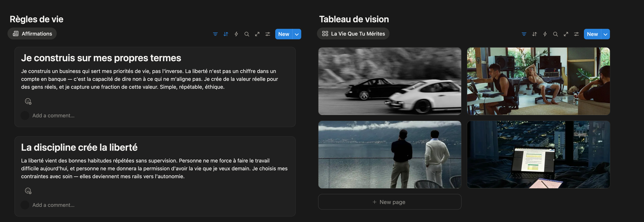Search the Tableau de vision gallery
Image resolution: width=644 pixels, height=222 pixels.
tap(556, 34)
